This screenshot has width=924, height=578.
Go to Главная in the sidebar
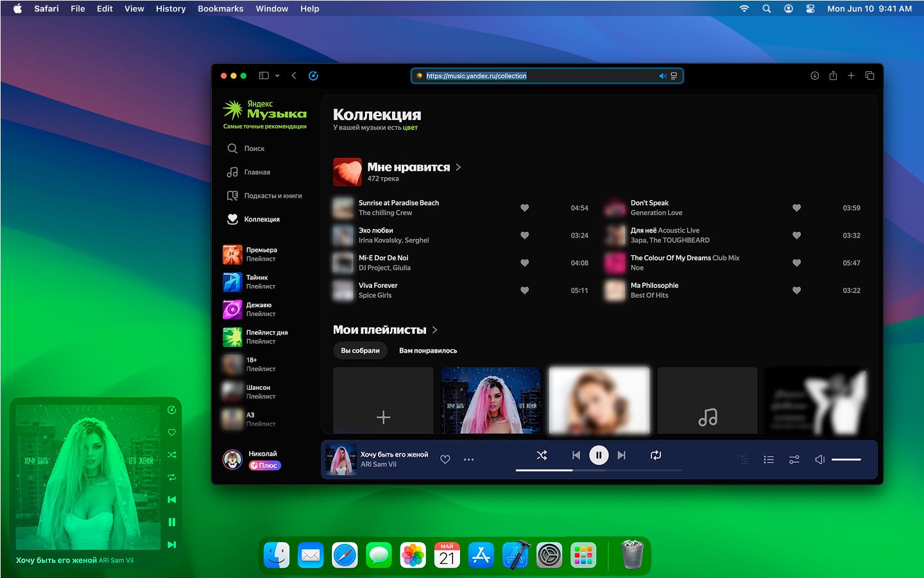248,172
